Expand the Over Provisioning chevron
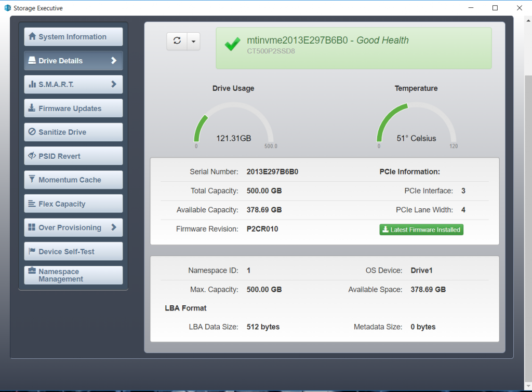The image size is (532, 392). [x=114, y=228]
